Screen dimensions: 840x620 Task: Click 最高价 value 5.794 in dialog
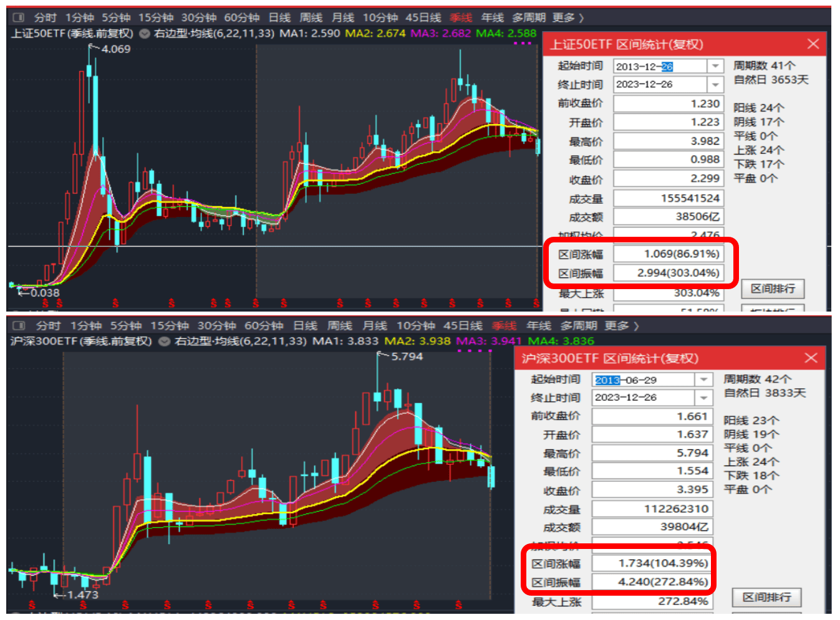pyautogui.click(x=652, y=452)
